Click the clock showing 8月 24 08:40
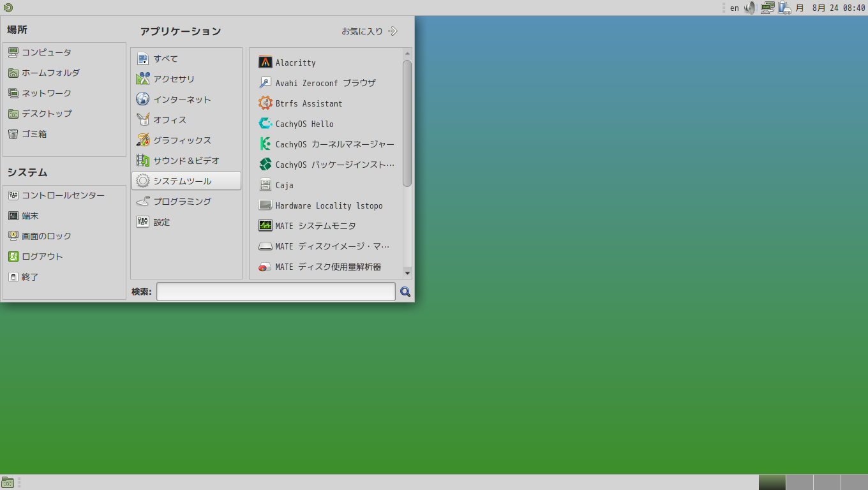Image resolution: width=868 pixels, height=490 pixels. pyautogui.click(x=839, y=8)
